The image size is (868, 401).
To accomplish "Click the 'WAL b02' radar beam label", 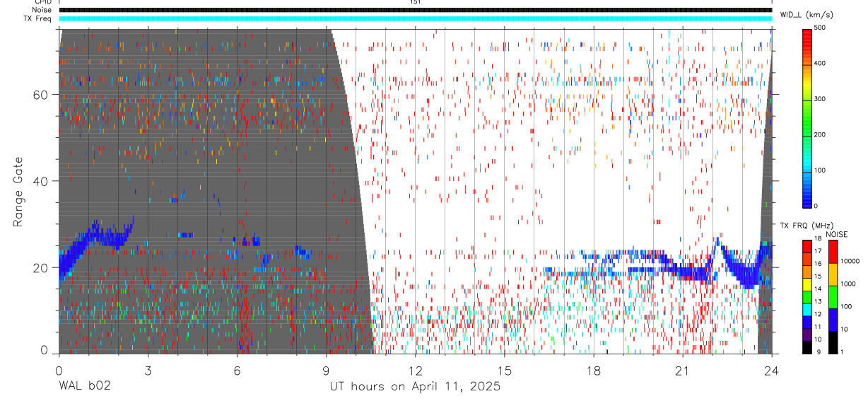I will 85,387.
